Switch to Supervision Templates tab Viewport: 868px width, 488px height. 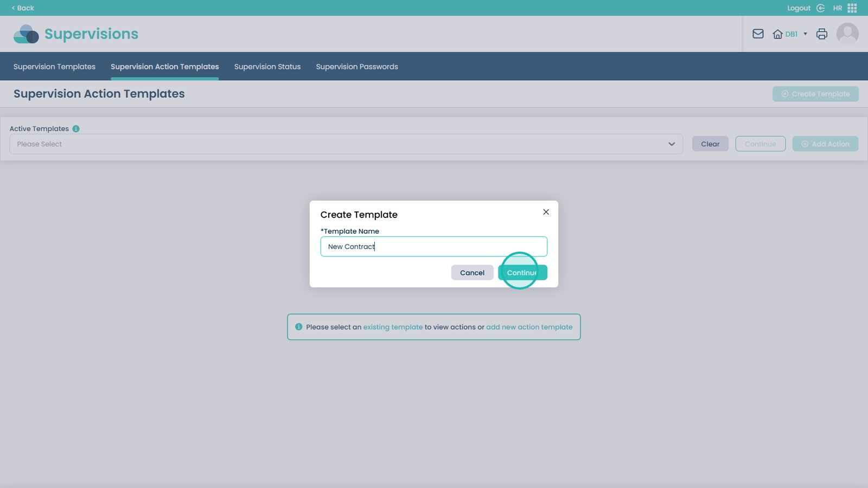[x=54, y=67]
